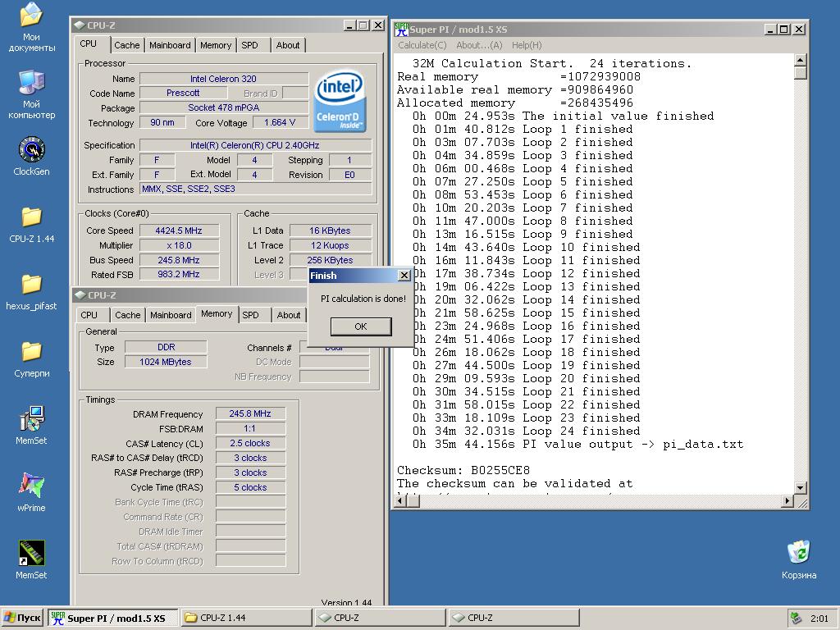Viewport: 840px width, 630px height.
Task: Switch to SPD tab in upper CPU-Z window
Action: (x=249, y=46)
